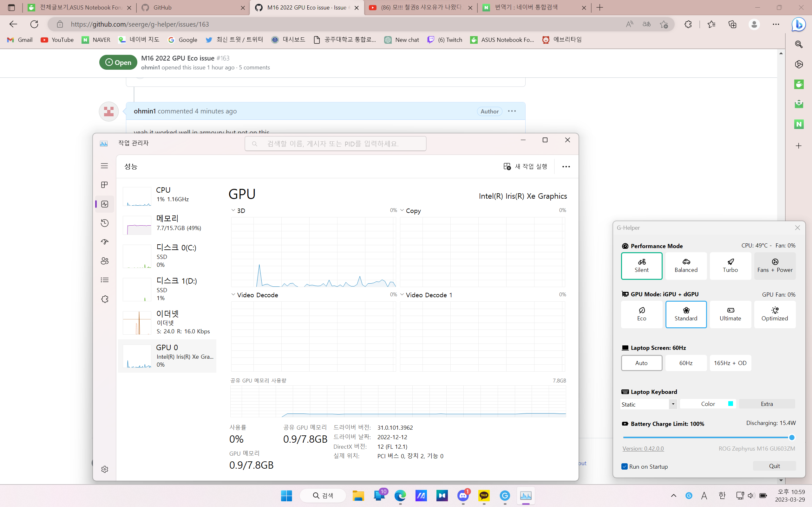Select Eco GPU mode in G-Helper

click(x=641, y=314)
